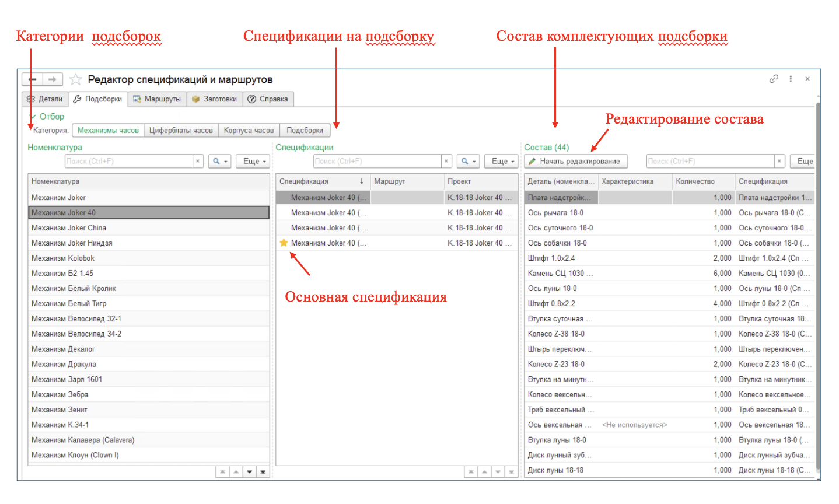839x504 pixels.
Task: Jump to first row in Спецификации list
Action: coord(471,472)
